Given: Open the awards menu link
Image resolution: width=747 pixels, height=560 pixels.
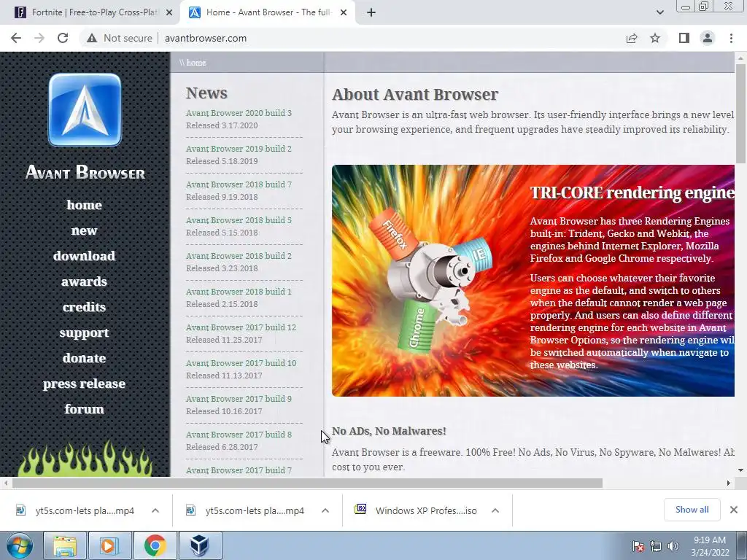Looking at the screenshot, I should pyautogui.click(x=85, y=281).
